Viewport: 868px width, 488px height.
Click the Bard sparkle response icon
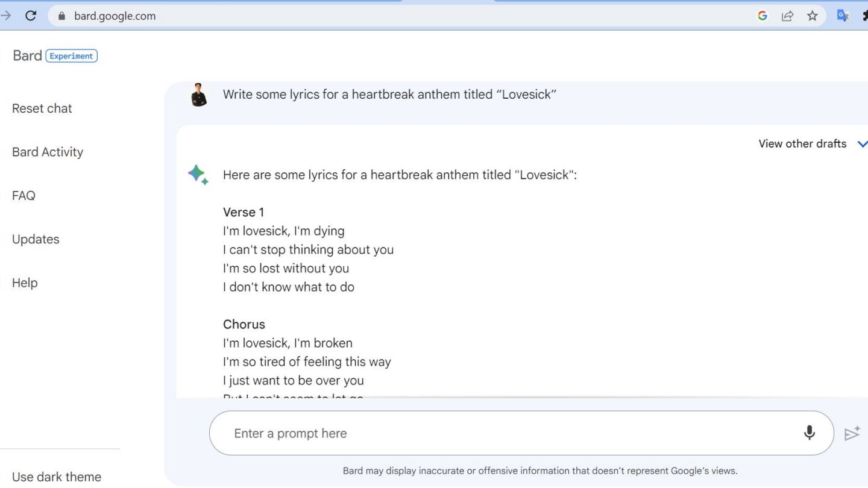198,175
